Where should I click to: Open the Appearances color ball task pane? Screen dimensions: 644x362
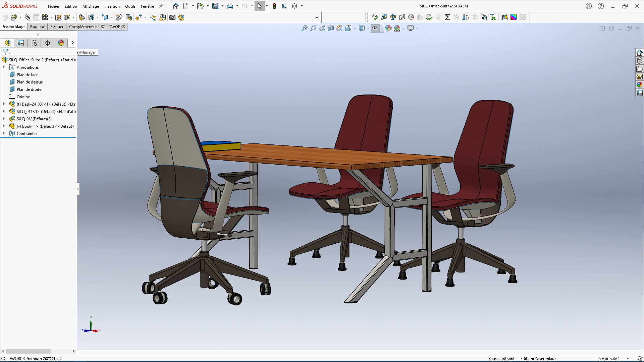[640, 85]
